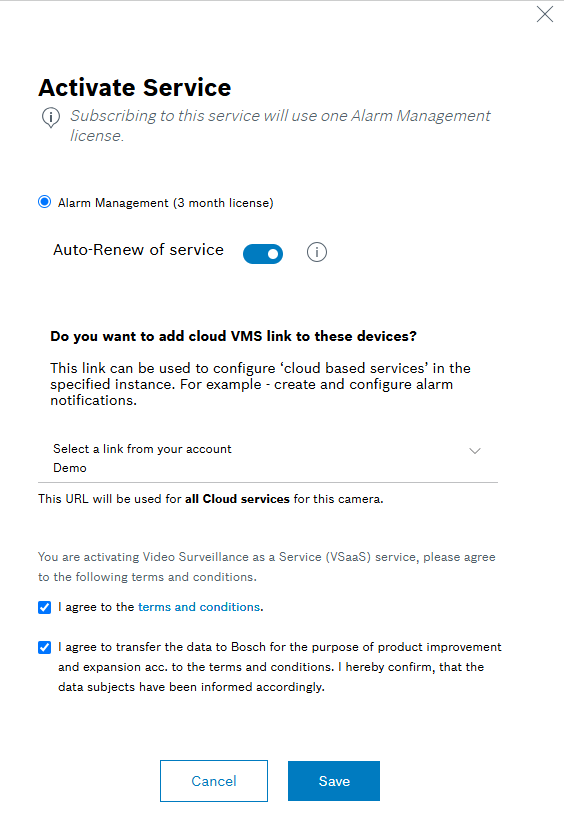Save the service activation
The height and width of the screenshot is (831, 564).
(334, 781)
